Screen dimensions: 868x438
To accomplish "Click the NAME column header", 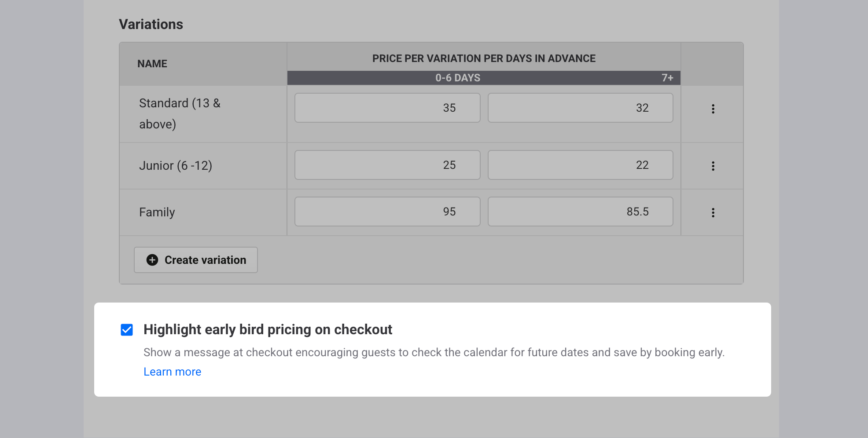I will (152, 64).
